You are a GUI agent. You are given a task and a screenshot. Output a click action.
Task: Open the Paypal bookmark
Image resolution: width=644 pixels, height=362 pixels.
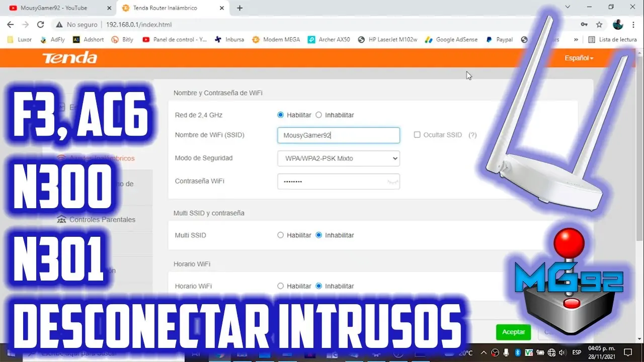pos(499,39)
